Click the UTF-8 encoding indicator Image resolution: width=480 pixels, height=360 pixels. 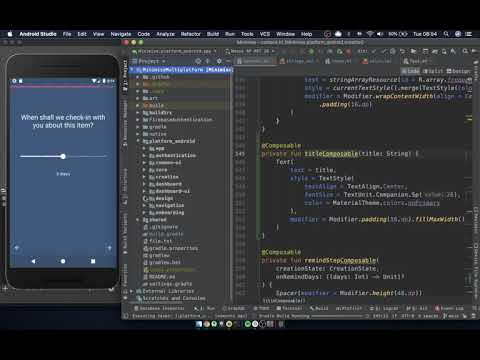[407, 316]
